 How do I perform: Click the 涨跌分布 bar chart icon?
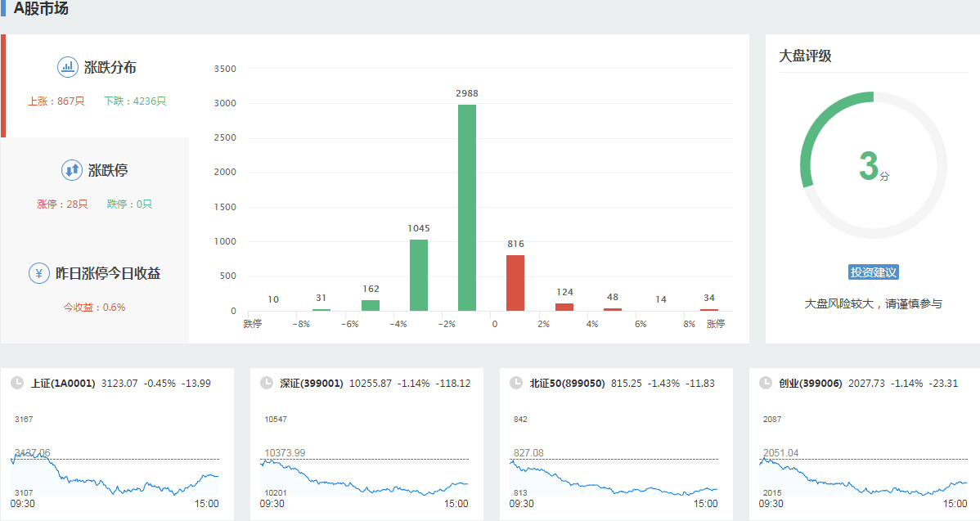coord(67,67)
